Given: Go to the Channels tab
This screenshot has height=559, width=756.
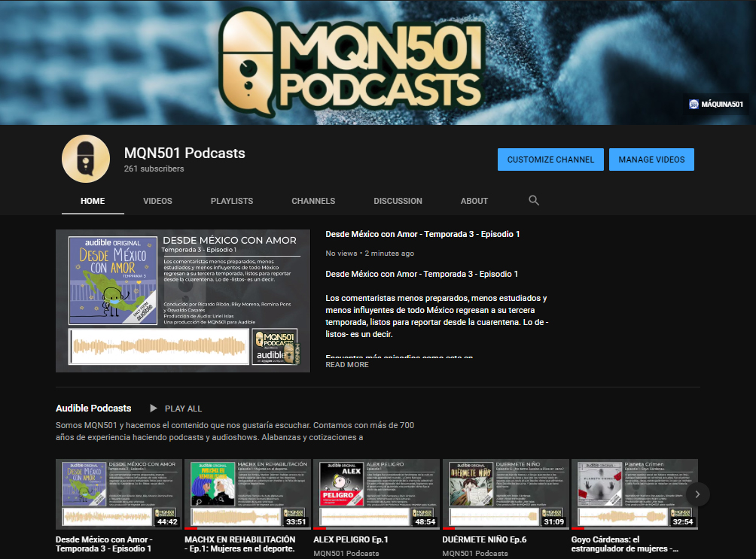Looking at the screenshot, I should tap(313, 201).
